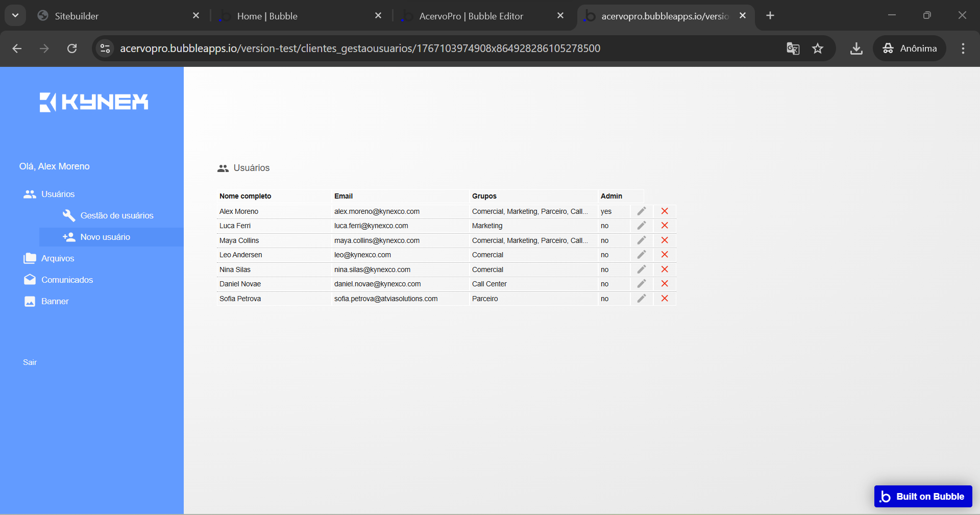Expand Usuários section in sidebar

coord(58,194)
